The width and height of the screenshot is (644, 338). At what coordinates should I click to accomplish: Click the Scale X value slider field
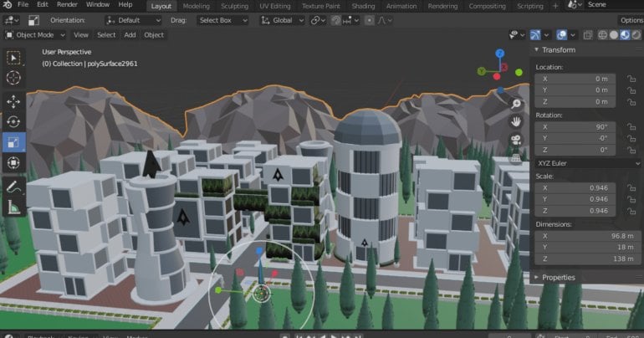[x=575, y=187]
